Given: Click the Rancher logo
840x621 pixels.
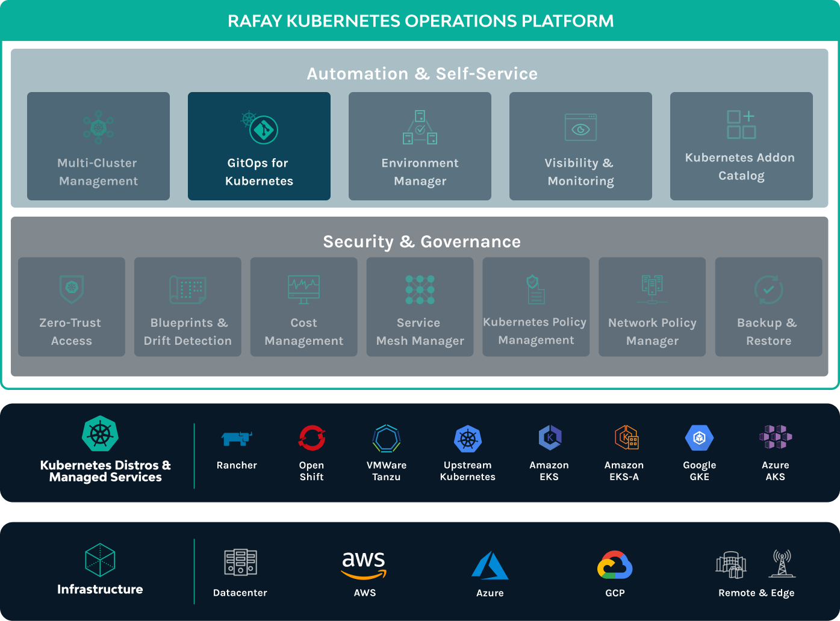Looking at the screenshot, I should click(x=237, y=438).
